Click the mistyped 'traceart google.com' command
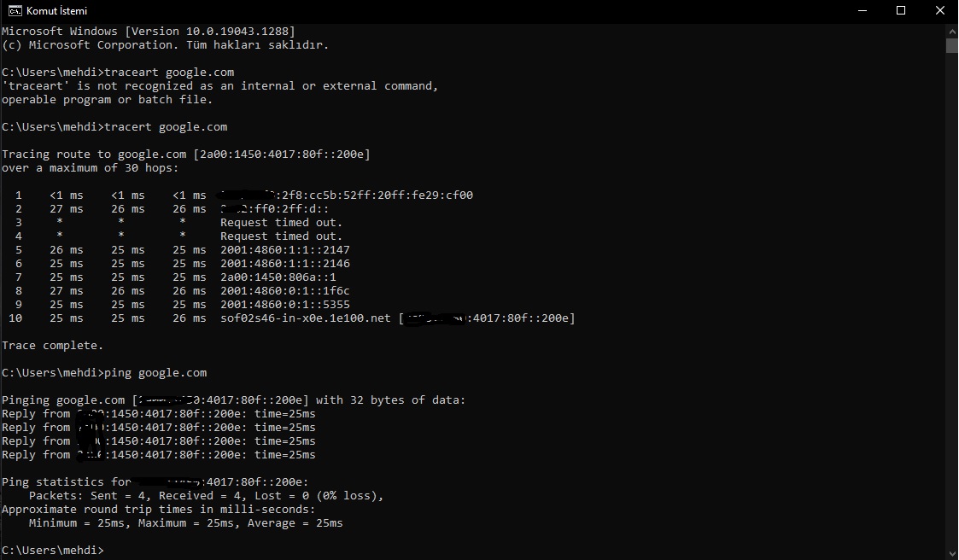 [x=169, y=73]
